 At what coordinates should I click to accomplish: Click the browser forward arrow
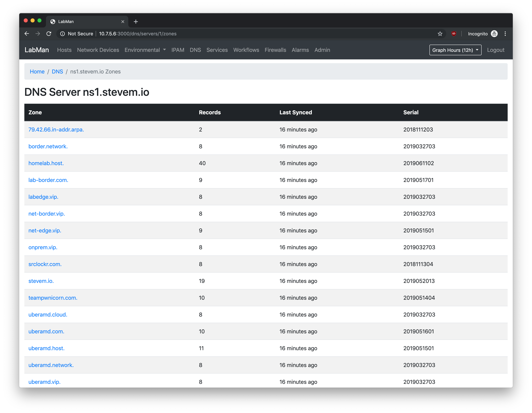click(x=38, y=34)
